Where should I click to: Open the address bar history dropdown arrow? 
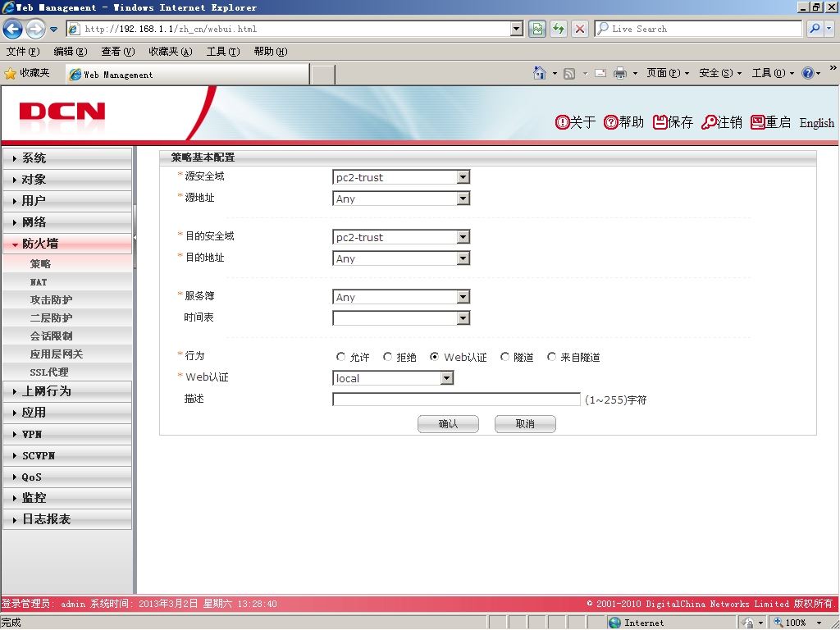pos(517,29)
